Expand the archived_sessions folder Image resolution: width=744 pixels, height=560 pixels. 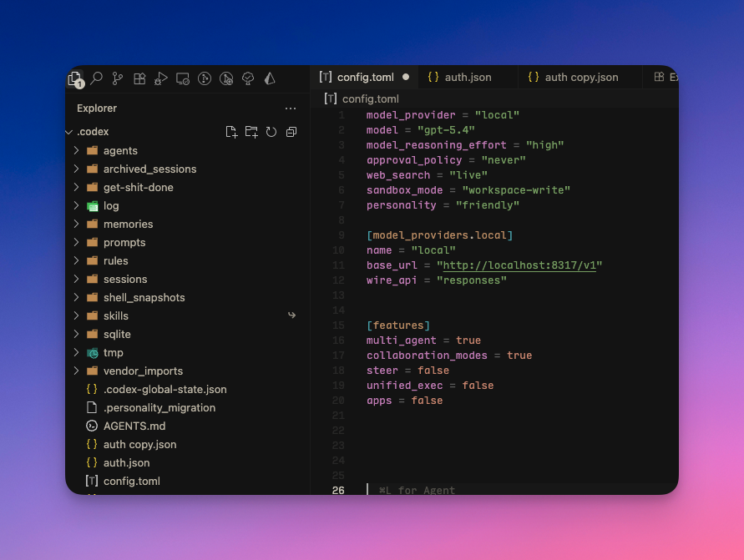tap(76, 169)
